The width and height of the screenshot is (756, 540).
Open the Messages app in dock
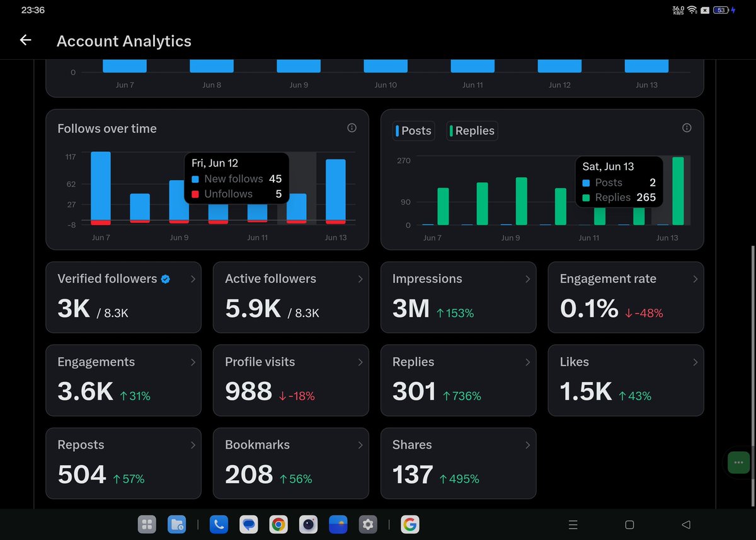[x=249, y=524]
